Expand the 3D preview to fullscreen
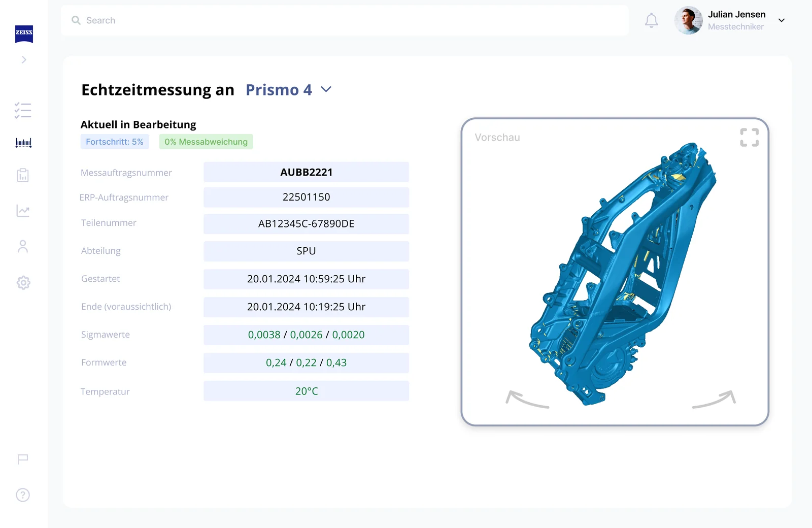Screen dimensions: 812x528 [750, 138]
